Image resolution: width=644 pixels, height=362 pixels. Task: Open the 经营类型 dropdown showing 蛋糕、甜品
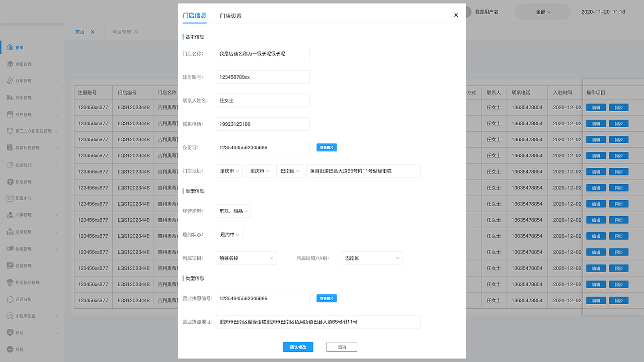point(233,211)
